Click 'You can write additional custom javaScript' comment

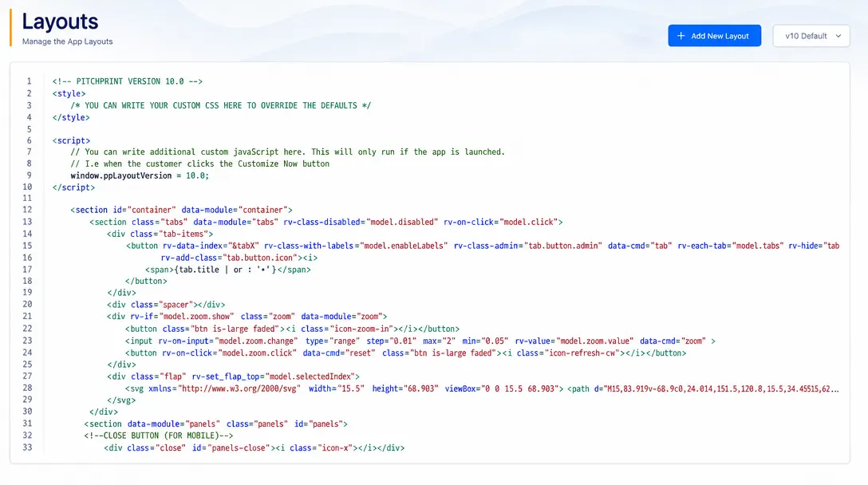click(x=287, y=152)
